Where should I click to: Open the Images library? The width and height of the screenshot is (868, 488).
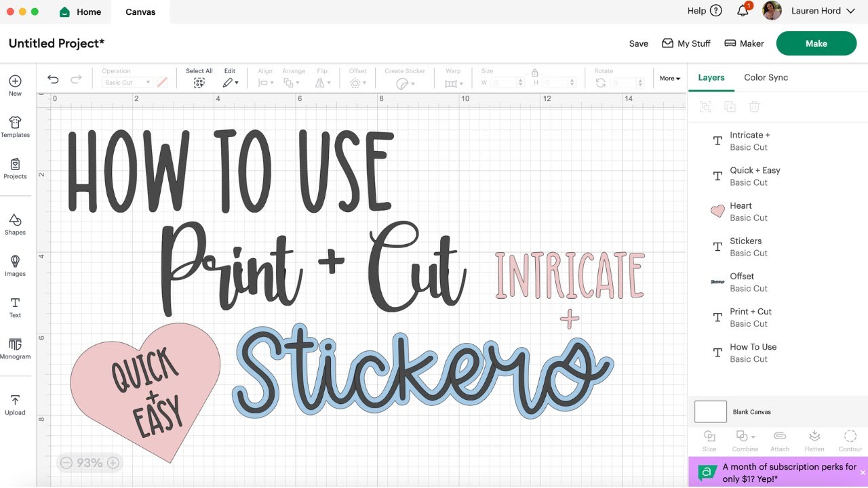tap(15, 266)
